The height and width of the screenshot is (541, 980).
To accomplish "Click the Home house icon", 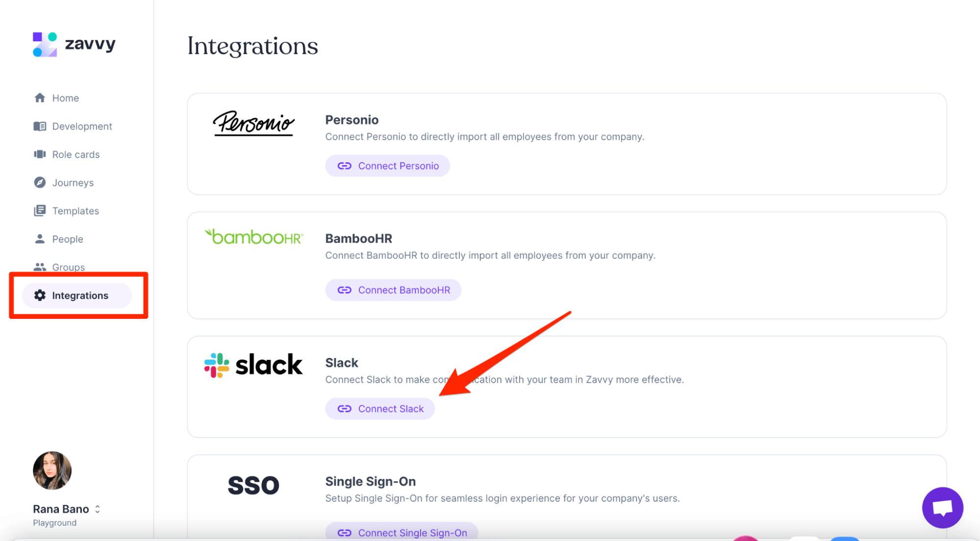I will tap(40, 98).
